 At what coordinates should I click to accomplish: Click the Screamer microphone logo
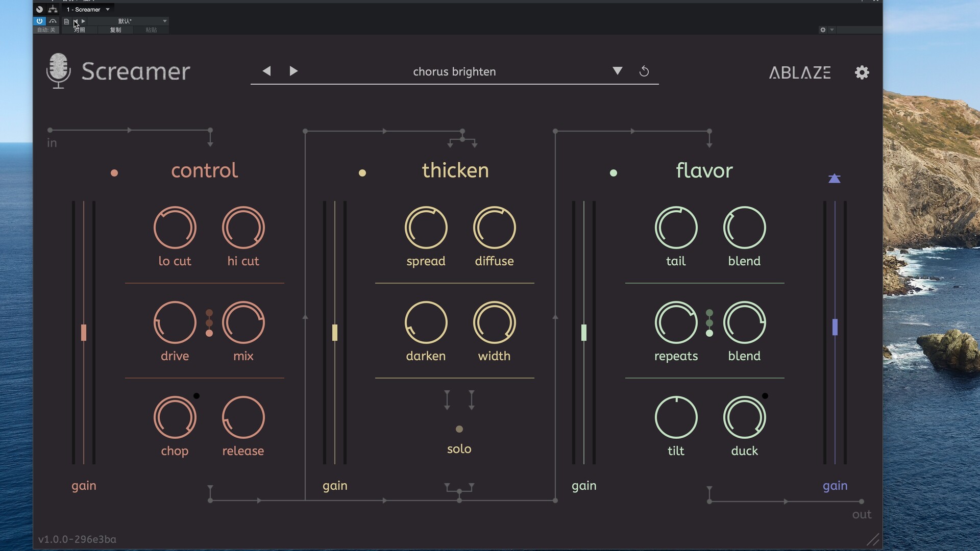(x=59, y=71)
